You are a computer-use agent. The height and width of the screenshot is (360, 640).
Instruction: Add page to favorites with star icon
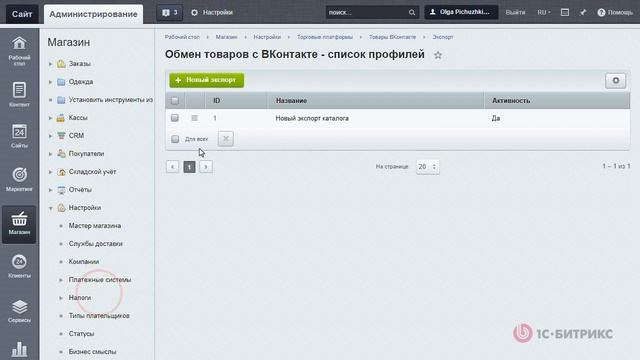[x=438, y=55]
